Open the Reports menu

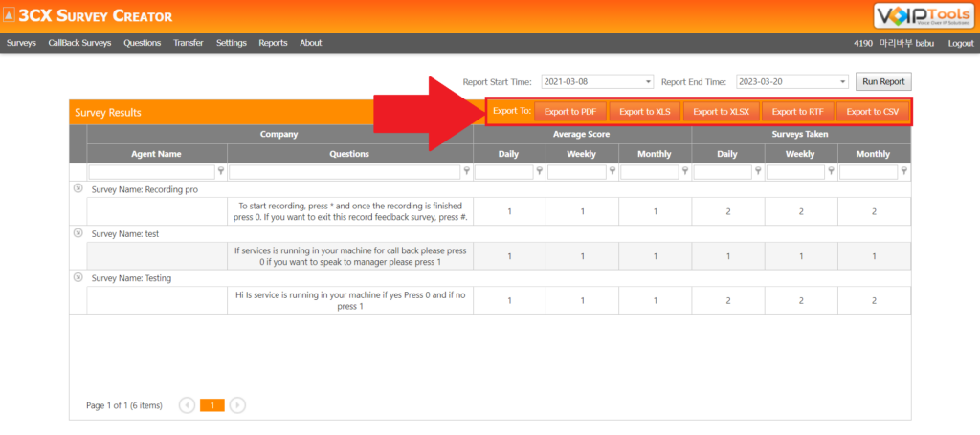(273, 43)
